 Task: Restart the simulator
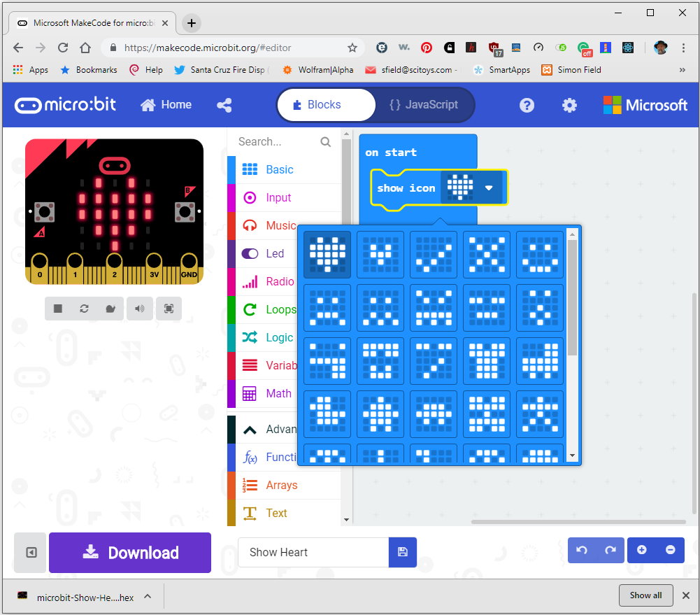[85, 309]
